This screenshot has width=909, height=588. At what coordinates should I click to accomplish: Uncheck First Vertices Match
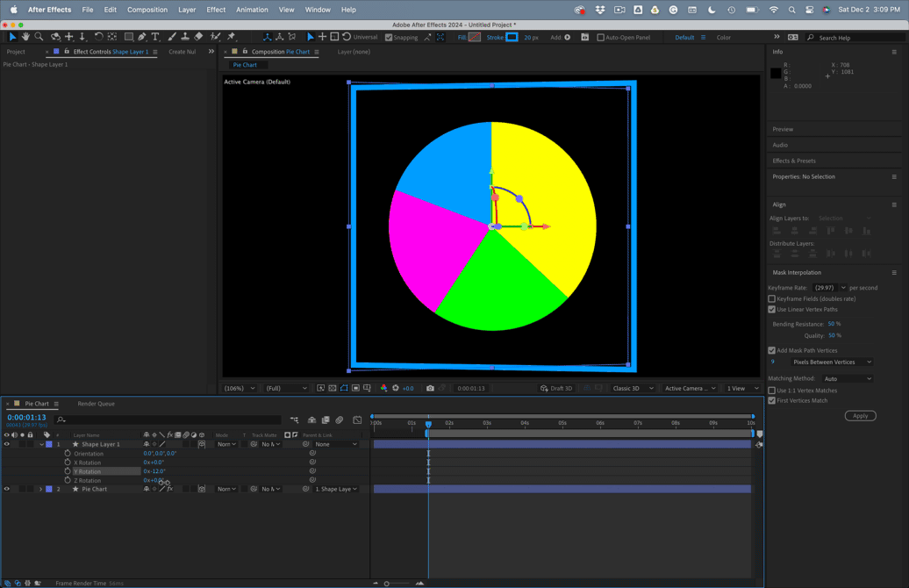tap(771, 401)
